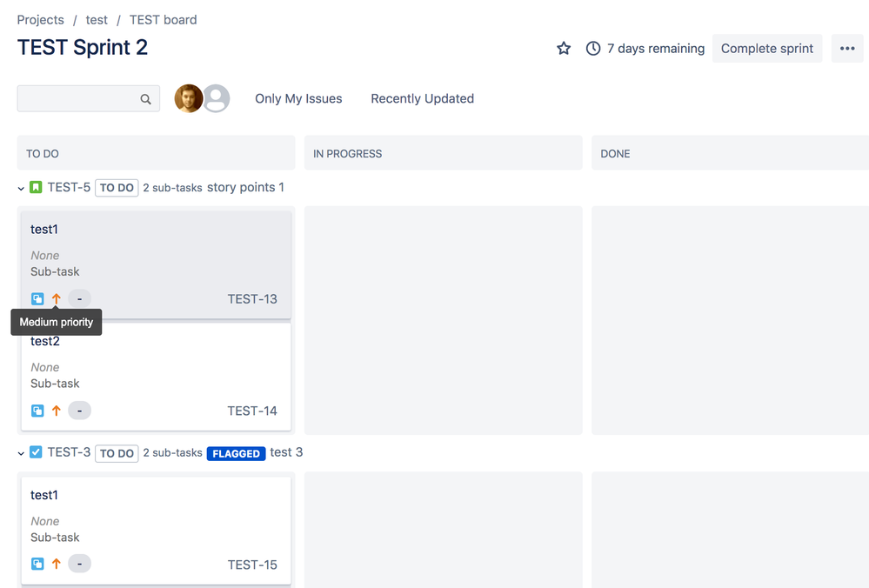Click the Medium priority arrow on TEST-14 card
The image size is (869, 588).
pyautogui.click(x=57, y=410)
